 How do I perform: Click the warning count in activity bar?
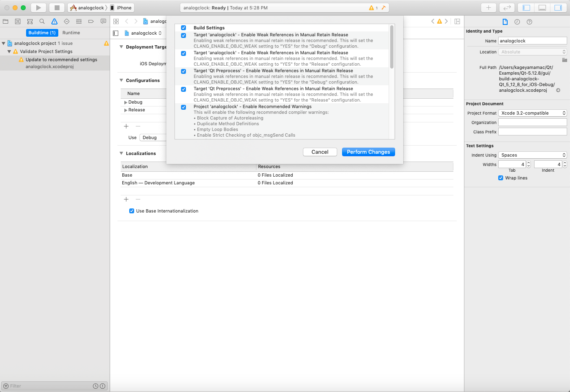point(373,8)
